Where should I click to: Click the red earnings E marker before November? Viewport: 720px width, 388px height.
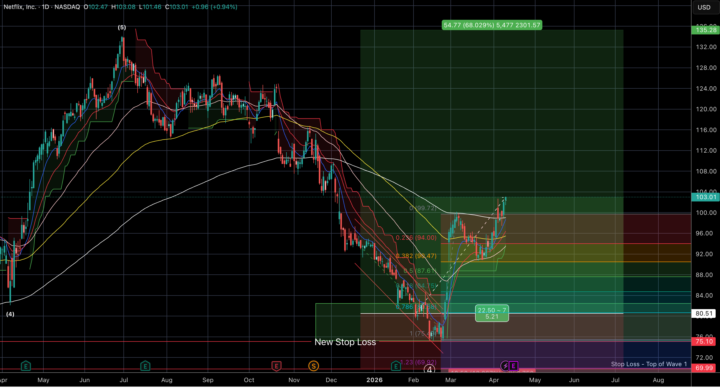(x=276, y=366)
